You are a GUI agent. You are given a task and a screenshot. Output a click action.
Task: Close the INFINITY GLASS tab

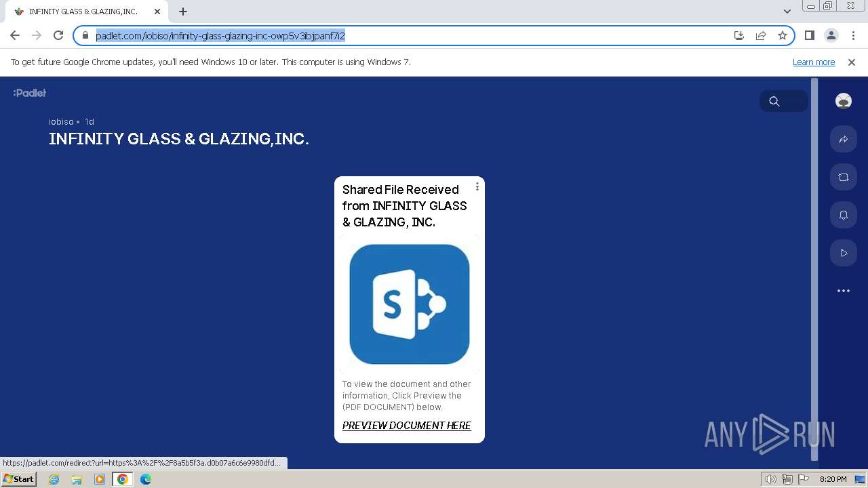point(157,12)
